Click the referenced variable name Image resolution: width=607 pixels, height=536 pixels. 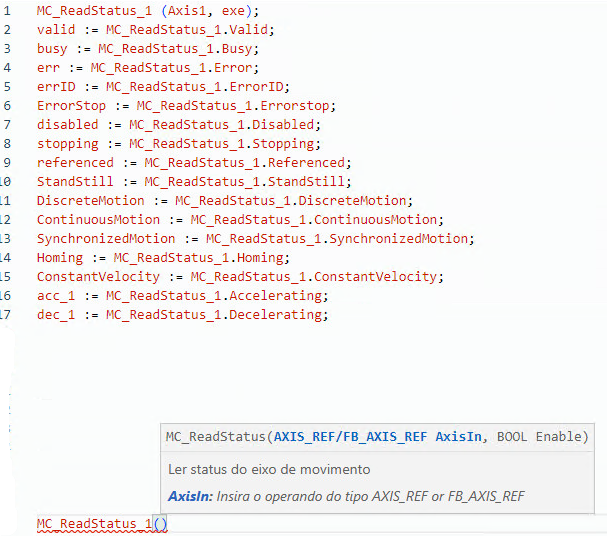pos(75,163)
